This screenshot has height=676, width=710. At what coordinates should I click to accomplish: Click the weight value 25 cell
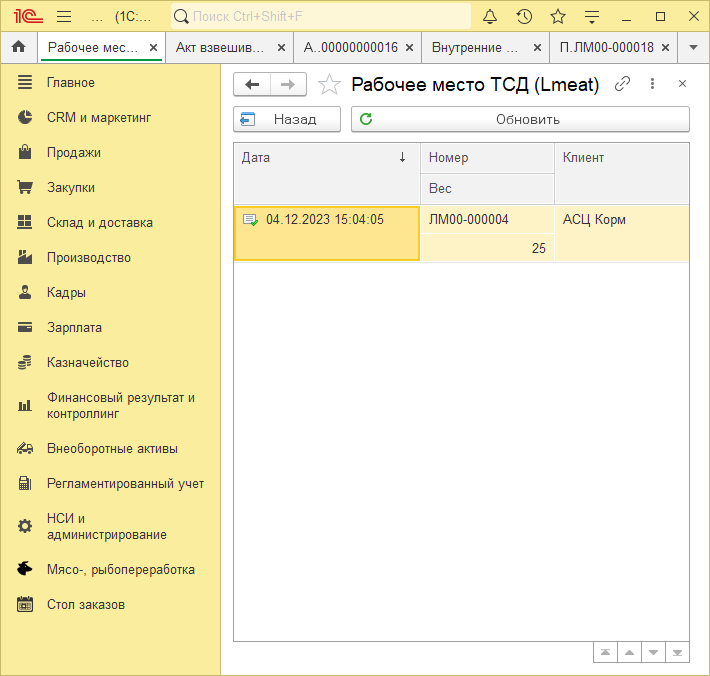point(488,248)
